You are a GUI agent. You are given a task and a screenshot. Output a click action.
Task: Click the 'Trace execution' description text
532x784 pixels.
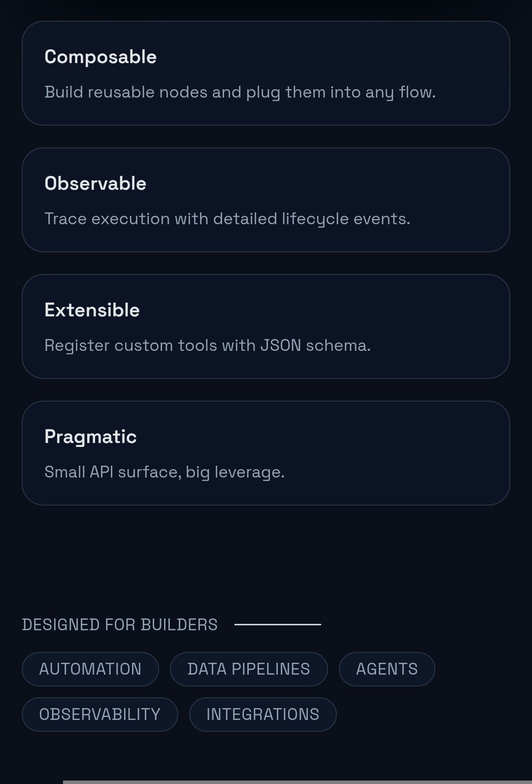(227, 218)
